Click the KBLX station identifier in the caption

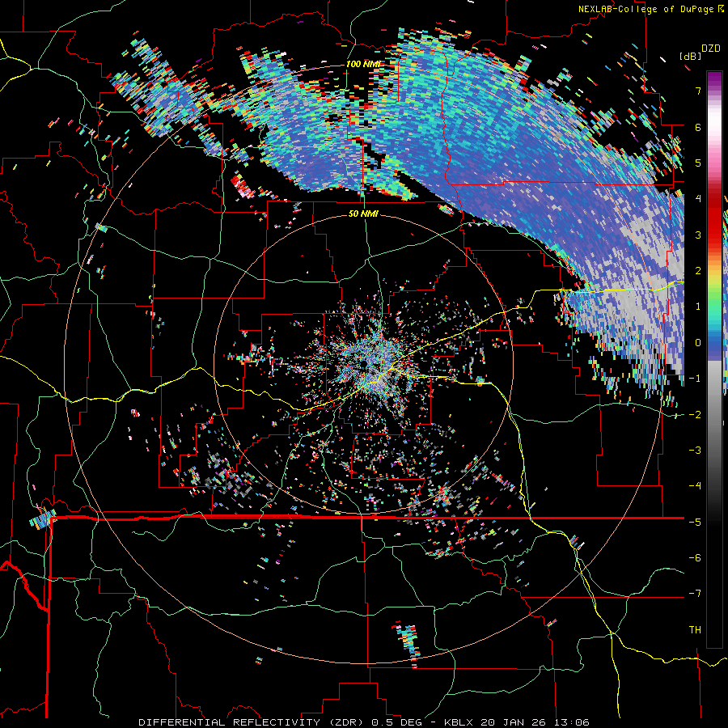pos(458,722)
